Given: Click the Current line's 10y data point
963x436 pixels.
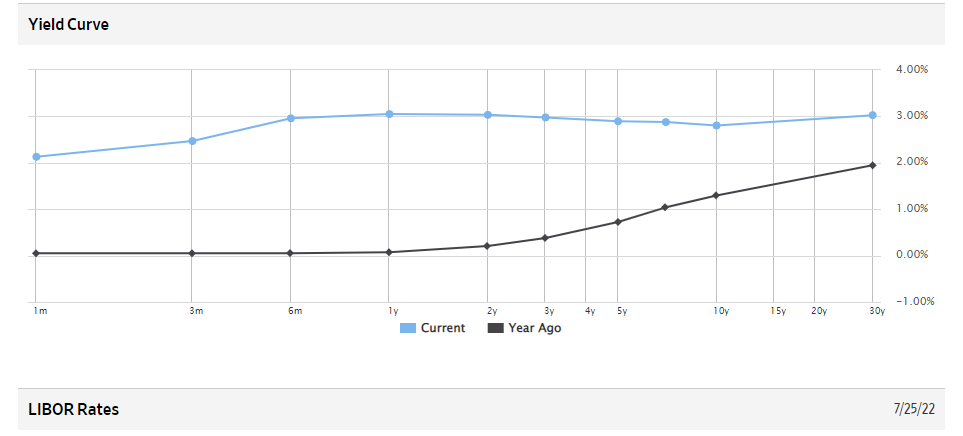Looking at the screenshot, I should click(x=716, y=126).
